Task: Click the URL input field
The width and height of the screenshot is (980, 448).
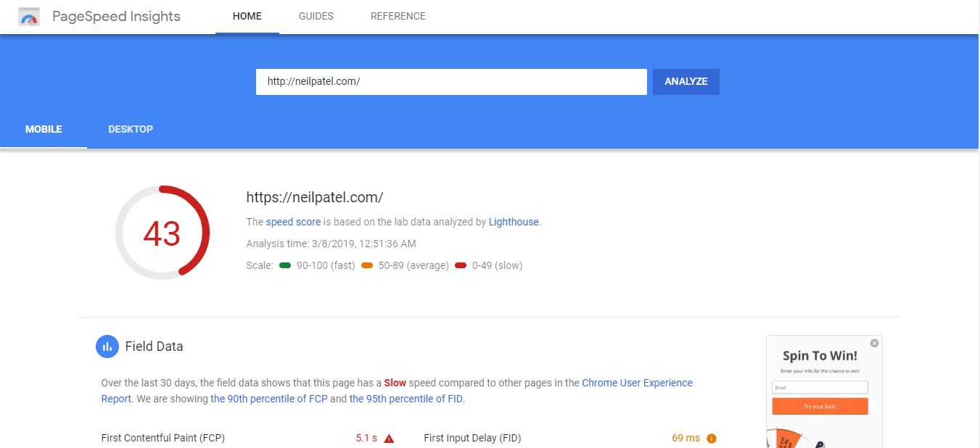Action: [451, 82]
